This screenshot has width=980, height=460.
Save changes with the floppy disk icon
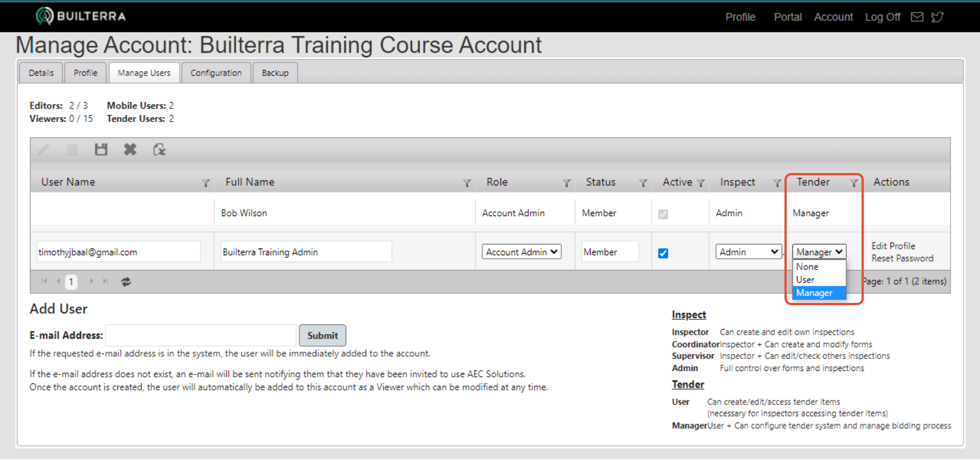point(101,150)
